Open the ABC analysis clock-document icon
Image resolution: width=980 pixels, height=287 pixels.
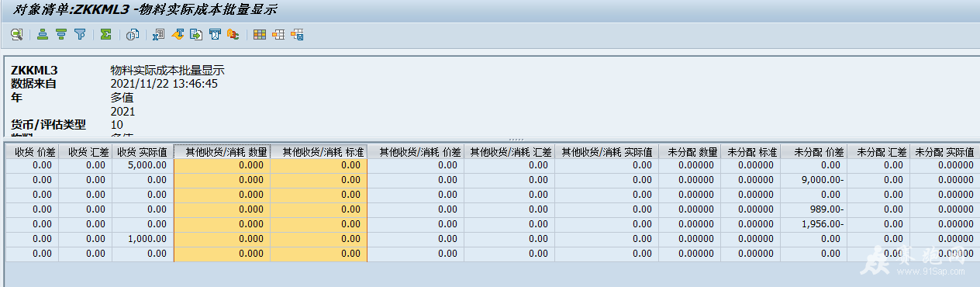pyautogui.click(x=133, y=35)
